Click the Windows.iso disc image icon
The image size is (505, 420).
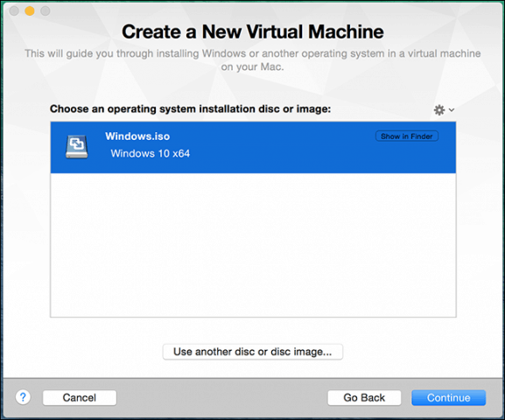point(77,146)
